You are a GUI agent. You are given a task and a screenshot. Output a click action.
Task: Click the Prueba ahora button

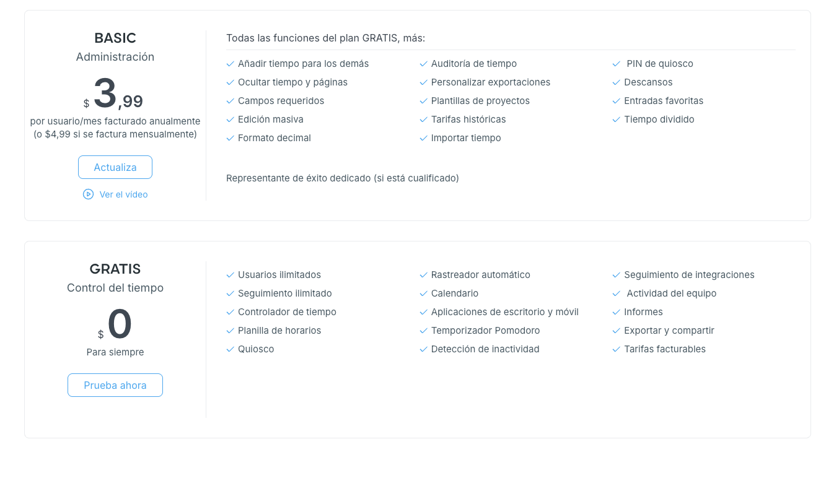115,385
